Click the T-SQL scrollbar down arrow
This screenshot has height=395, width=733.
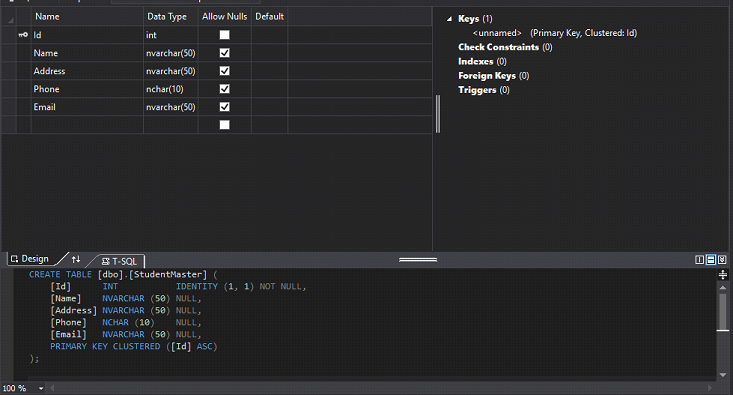(723, 375)
